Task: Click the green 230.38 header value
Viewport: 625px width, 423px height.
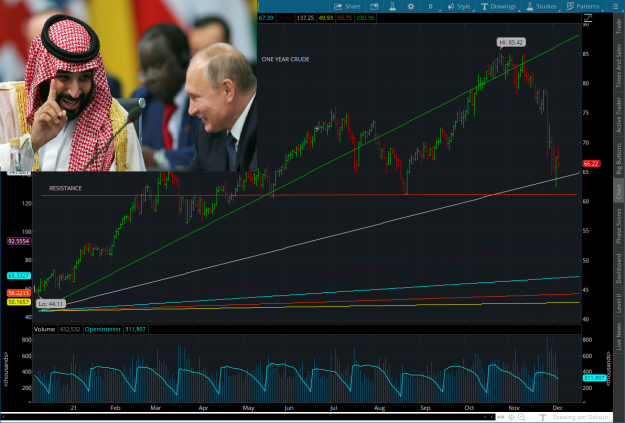Action: pyautogui.click(x=366, y=18)
